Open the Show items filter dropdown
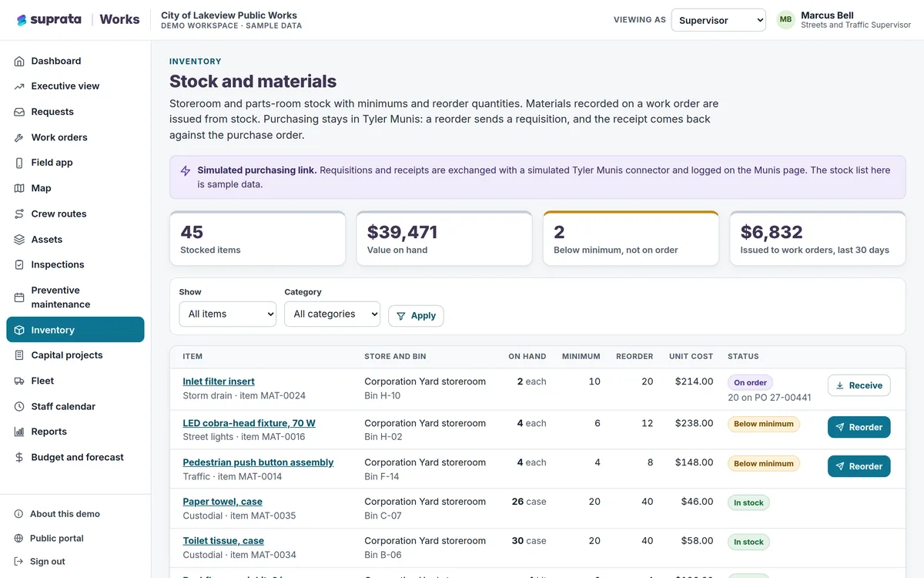This screenshot has height=578, width=924. point(228,314)
